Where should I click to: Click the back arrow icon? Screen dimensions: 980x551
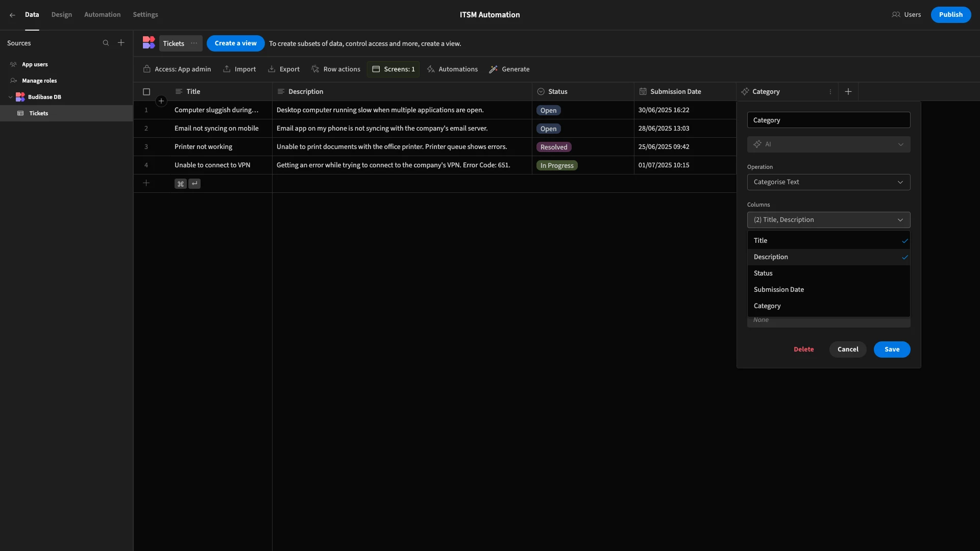pos(12,15)
